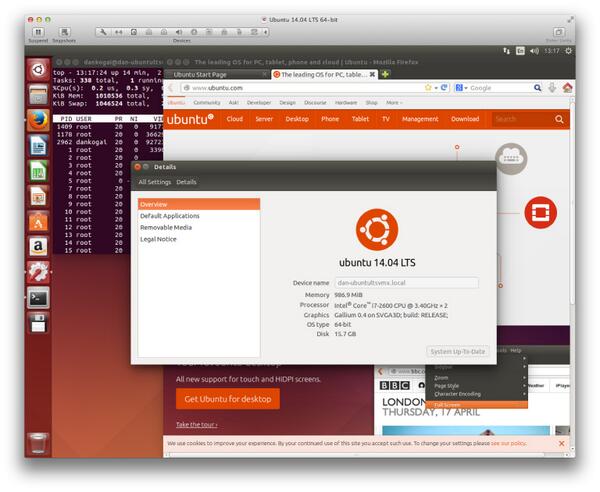The width and height of the screenshot is (600, 492).
Task: Go to Firefox home page icon
Action: pos(567,88)
